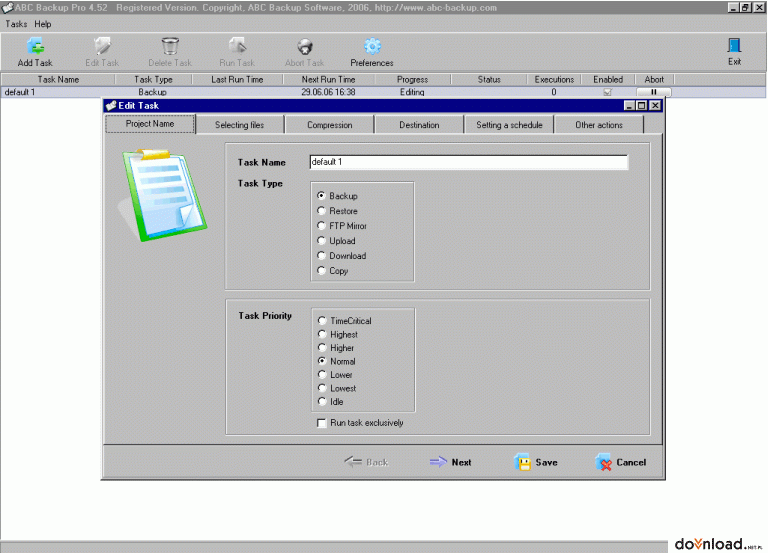Open Preferences gear icon

click(372, 47)
